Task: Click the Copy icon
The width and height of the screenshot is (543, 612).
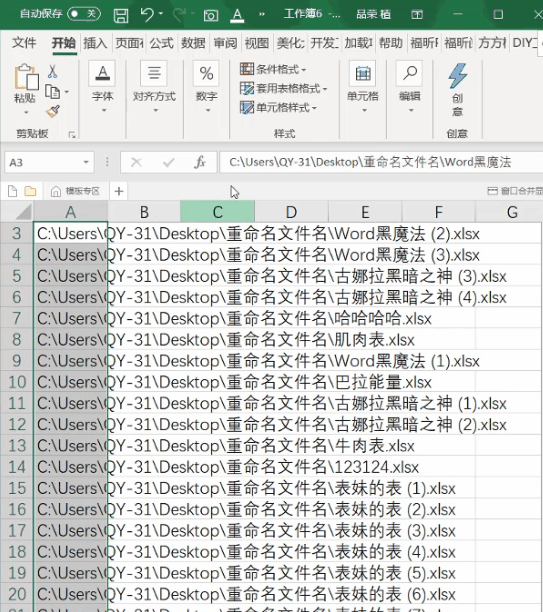Action: (52, 92)
